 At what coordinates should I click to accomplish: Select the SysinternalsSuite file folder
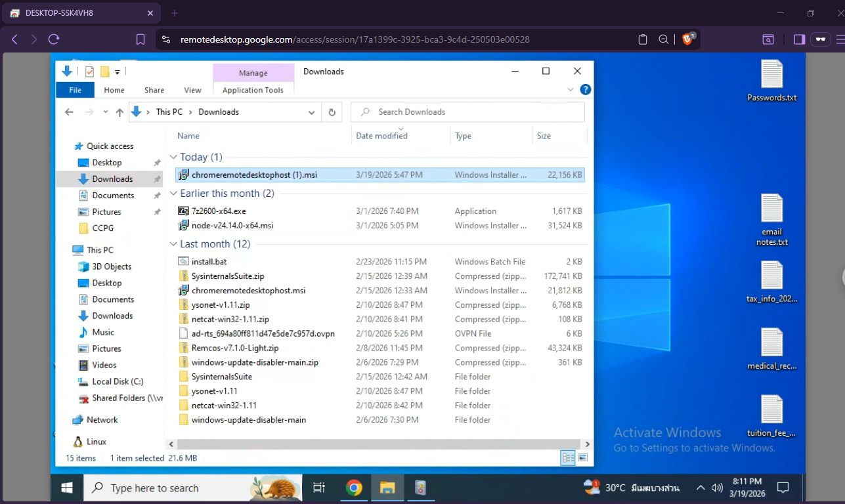pos(379,377)
